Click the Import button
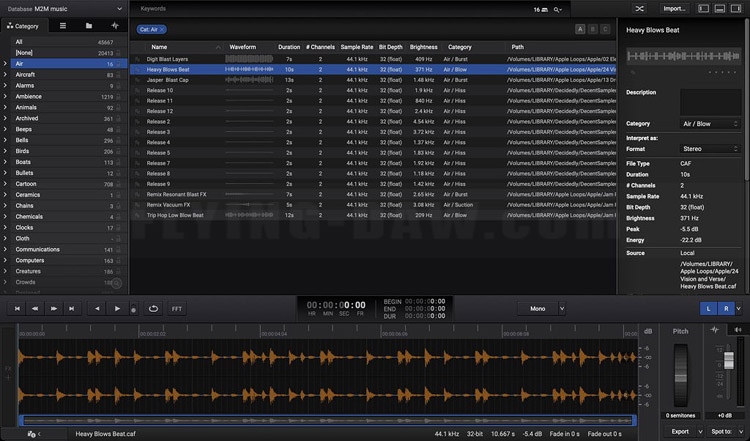This screenshot has height=441, width=750. 675,8
